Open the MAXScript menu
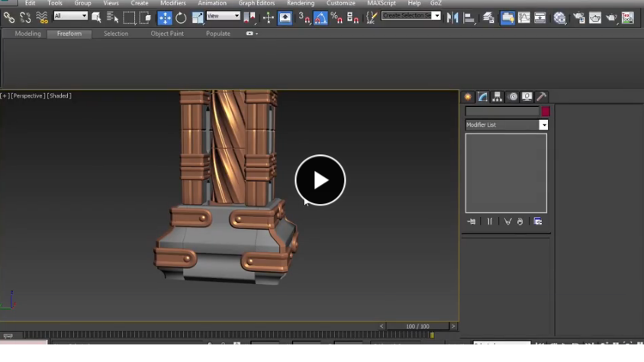Screen dimensions: 644x362 [x=382, y=3]
